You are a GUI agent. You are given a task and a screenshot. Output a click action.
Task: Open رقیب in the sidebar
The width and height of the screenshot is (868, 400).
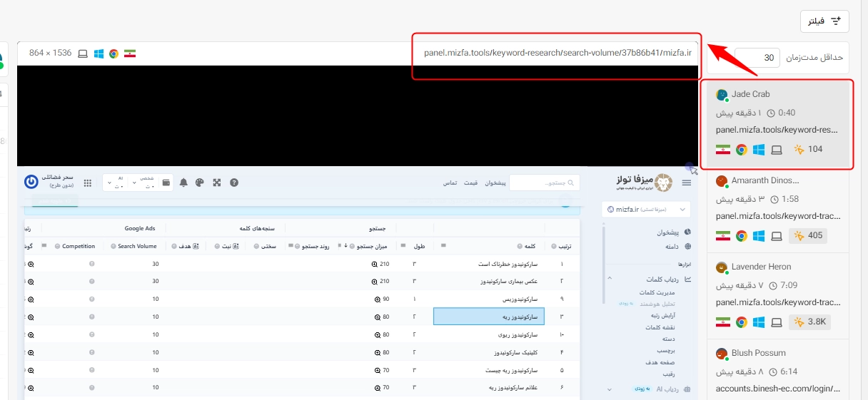(x=670, y=373)
